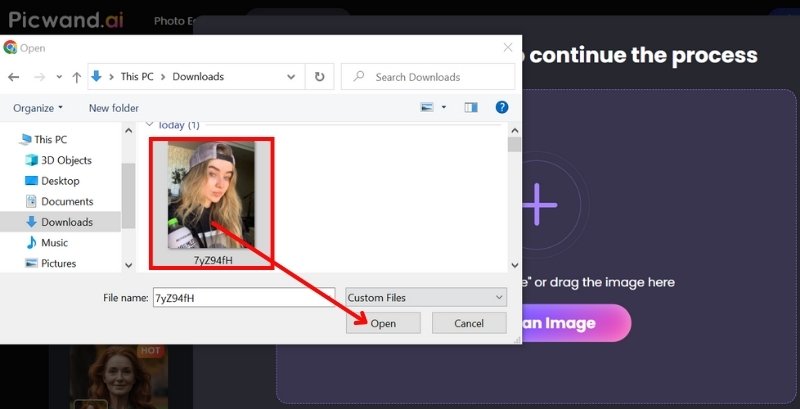Go back with the left arrow
Image resolution: width=800 pixels, height=409 pixels.
13,77
